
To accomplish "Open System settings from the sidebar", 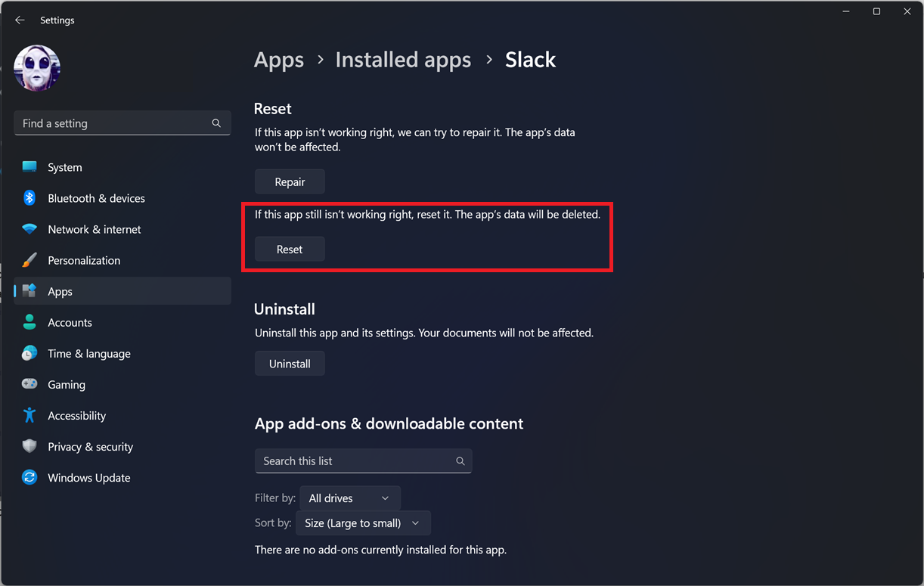I will coord(64,167).
